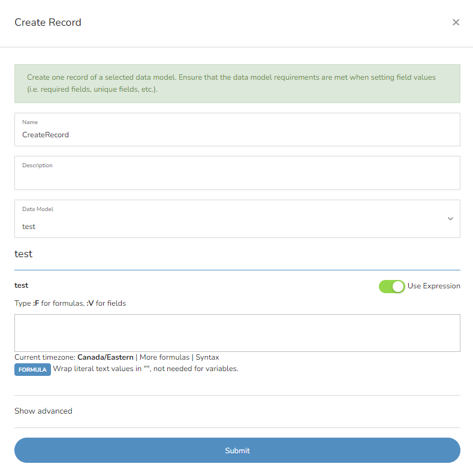Select the Canada/Eastern timezone text
Screen dimensions: 473x476
coord(106,357)
